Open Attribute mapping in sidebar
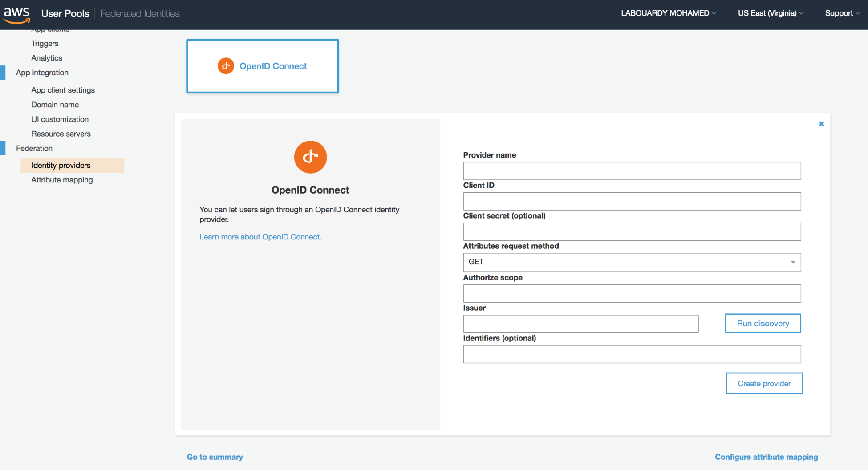This screenshot has width=868, height=470. click(x=62, y=180)
